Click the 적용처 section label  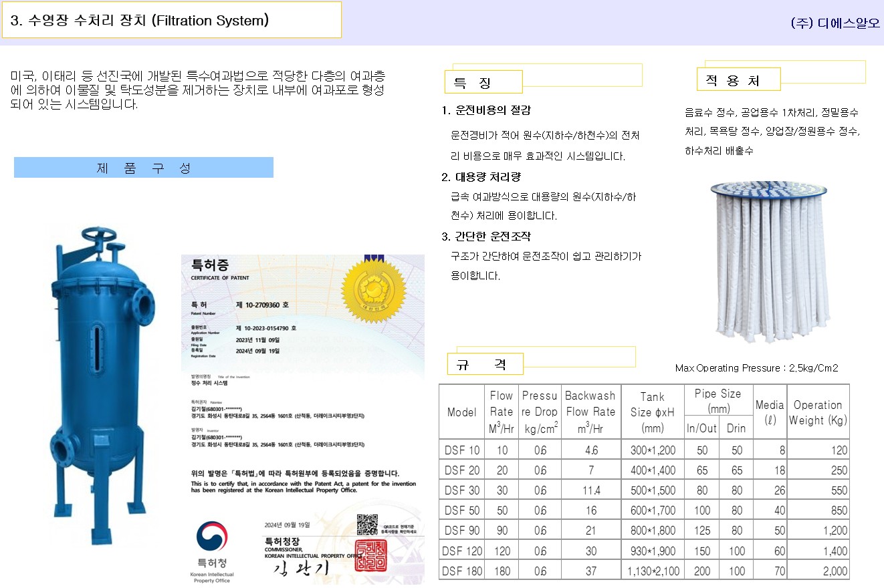click(x=738, y=81)
